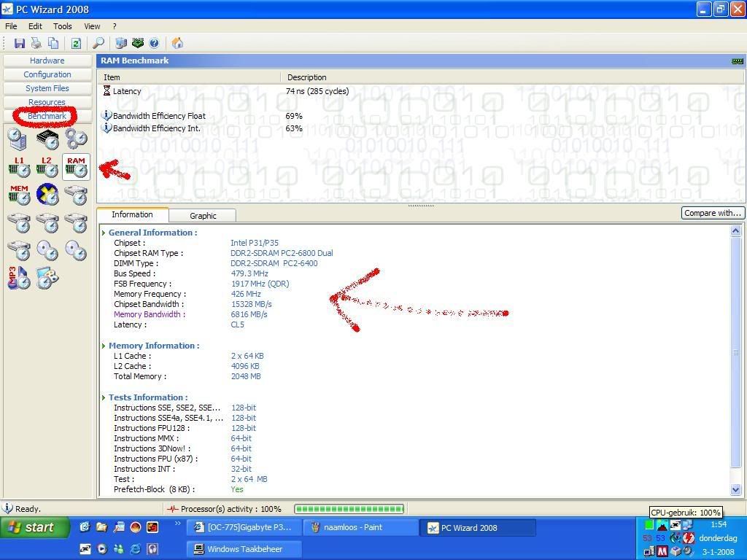
Task: Show hidden quick launch items chevron
Action: 178,524
